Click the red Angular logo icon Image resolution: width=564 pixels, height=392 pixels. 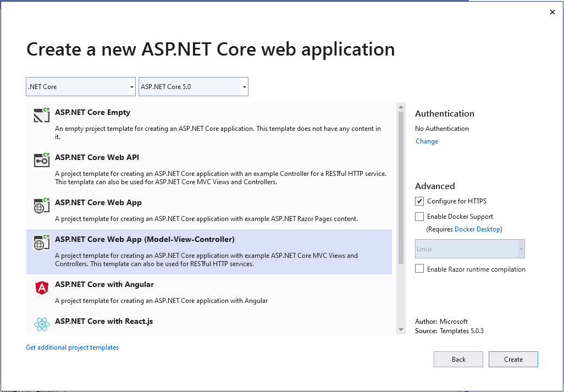pos(42,287)
